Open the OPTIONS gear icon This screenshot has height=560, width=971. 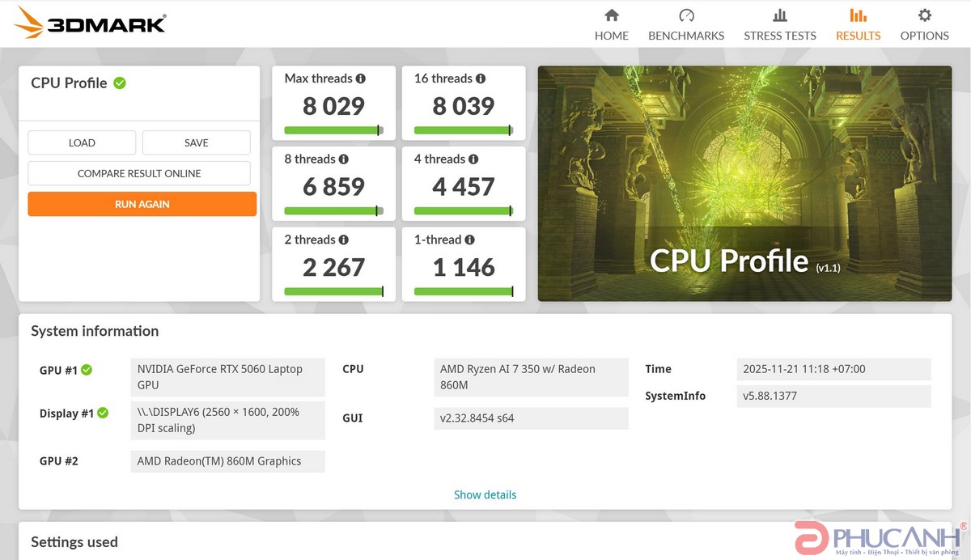pyautogui.click(x=923, y=15)
